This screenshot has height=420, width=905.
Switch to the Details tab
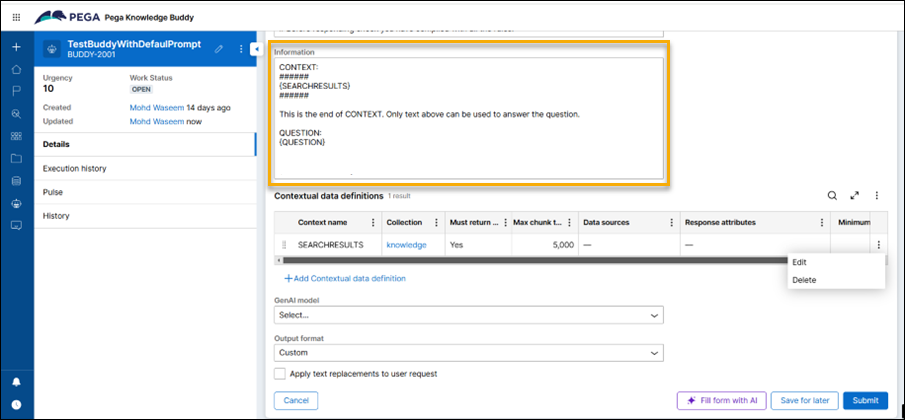click(x=145, y=144)
